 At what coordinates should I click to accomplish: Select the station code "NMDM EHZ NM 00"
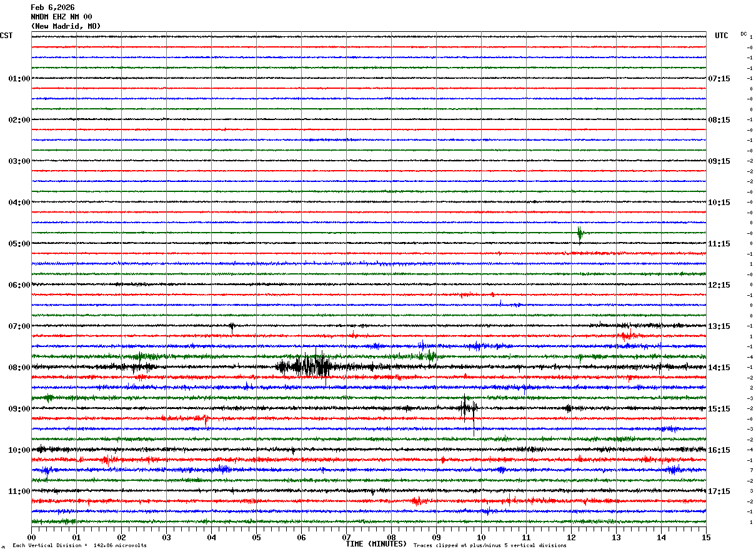[61, 17]
